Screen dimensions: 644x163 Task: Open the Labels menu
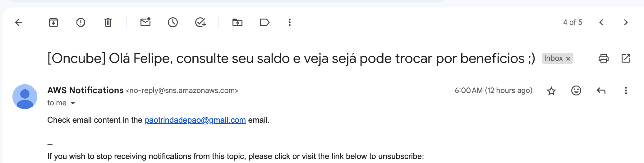click(x=264, y=22)
